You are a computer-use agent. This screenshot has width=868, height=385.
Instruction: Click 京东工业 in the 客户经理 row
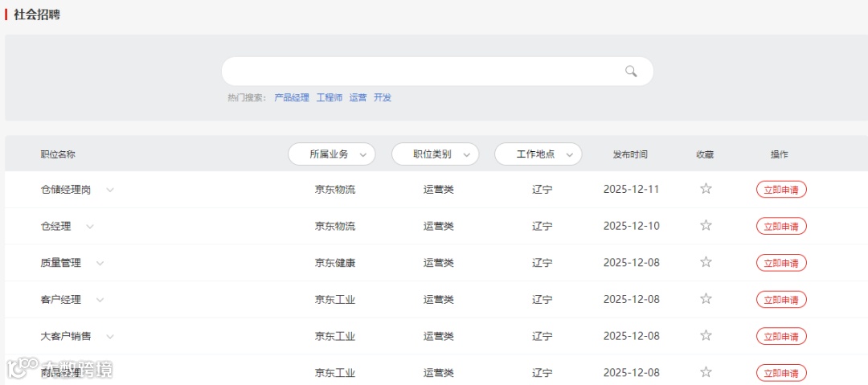click(x=335, y=300)
